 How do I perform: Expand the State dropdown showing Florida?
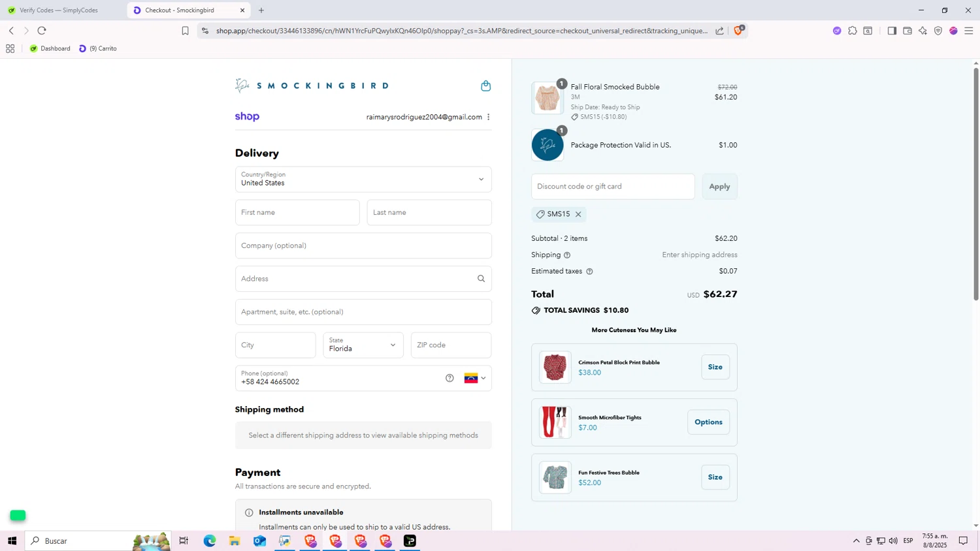tap(363, 345)
